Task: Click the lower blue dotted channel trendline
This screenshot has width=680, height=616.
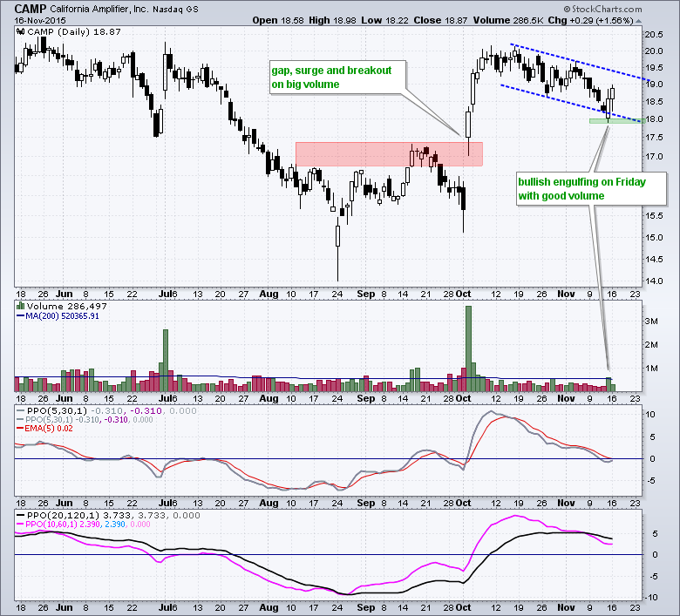Action: 567,101
